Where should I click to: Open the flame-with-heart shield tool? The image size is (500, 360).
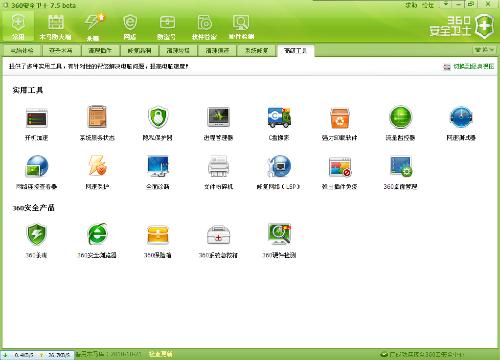coord(97,172)
